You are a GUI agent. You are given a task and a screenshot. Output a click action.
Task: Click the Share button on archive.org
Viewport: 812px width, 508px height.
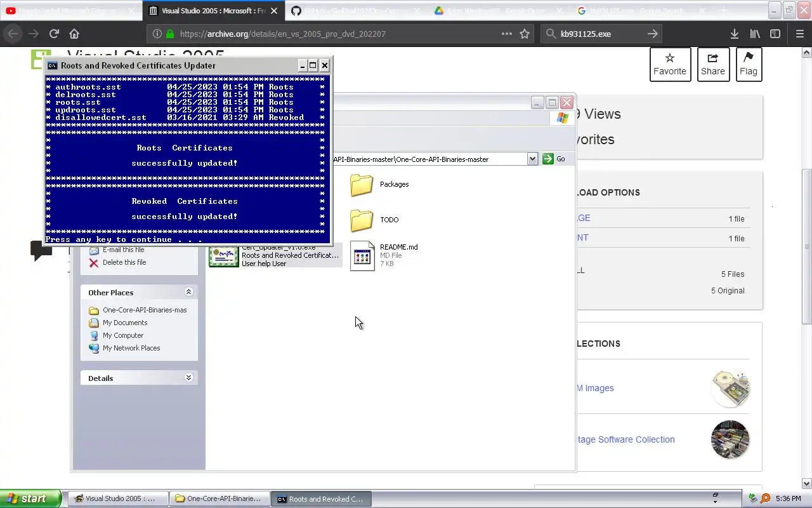coord(713,64)
